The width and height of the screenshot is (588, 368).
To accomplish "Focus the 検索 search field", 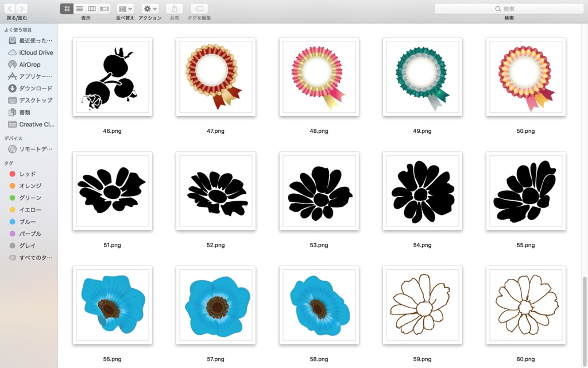I will pyautogui.click(x=509, y=9).
